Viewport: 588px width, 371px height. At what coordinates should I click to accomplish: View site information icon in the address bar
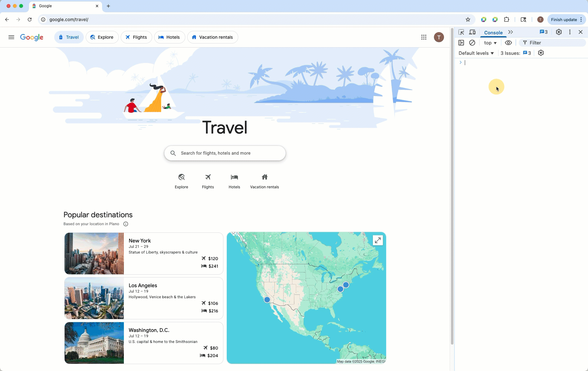pyautogui.click(x=43, y=20)
